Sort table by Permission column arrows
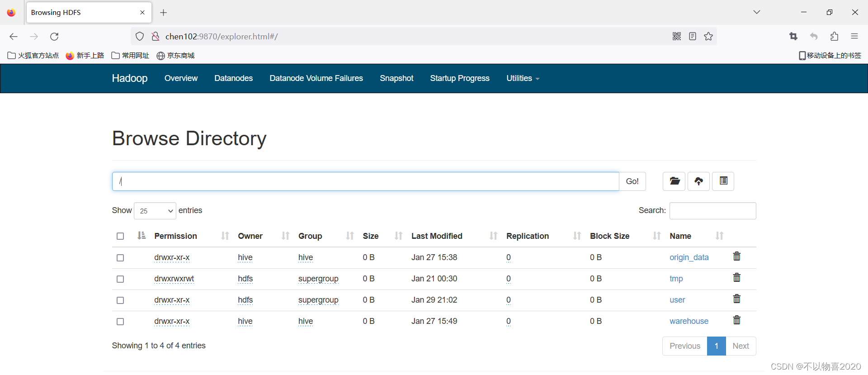 (x=225, y=236)
